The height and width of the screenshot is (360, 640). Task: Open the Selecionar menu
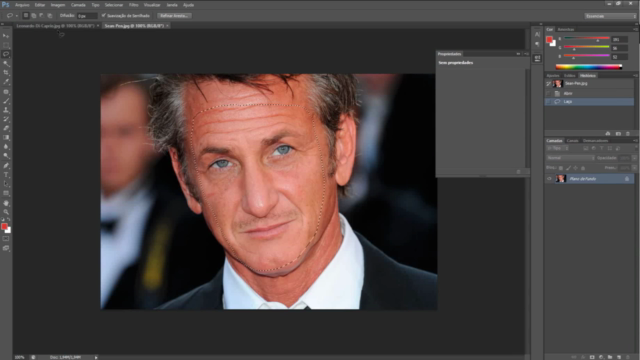pos(114,5)
